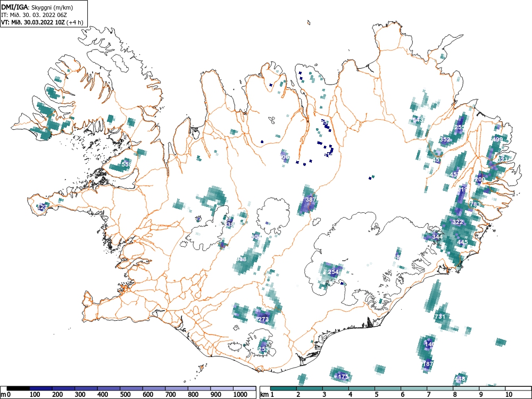Click the 322 visibility value in the east

[458, 222]
